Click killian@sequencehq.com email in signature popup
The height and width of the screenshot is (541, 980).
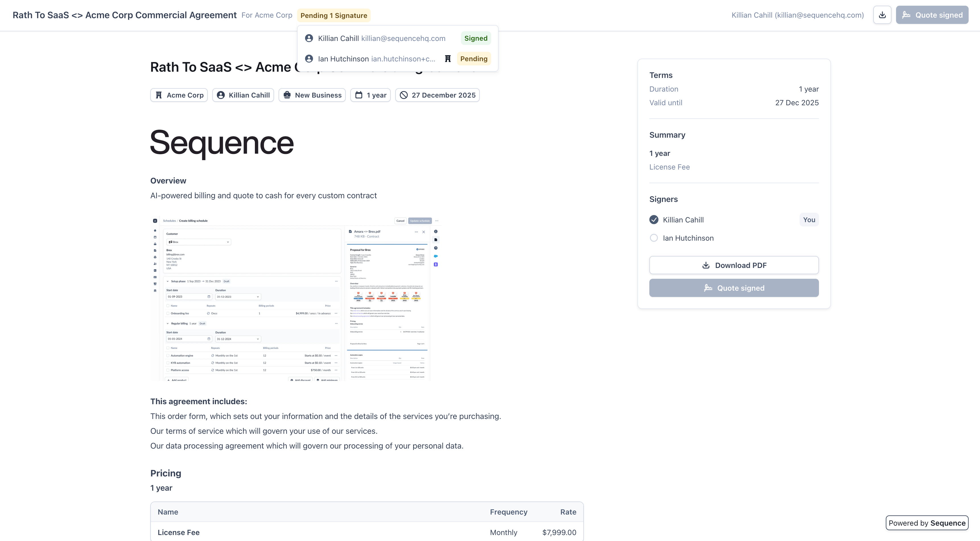[x=403, y=38]
